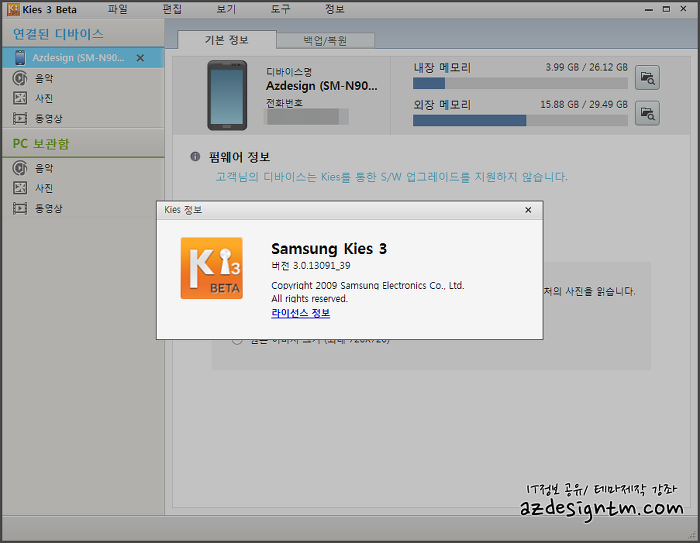
Task: Open the 라이선스 정보 link
Action: tap(300, 313)
